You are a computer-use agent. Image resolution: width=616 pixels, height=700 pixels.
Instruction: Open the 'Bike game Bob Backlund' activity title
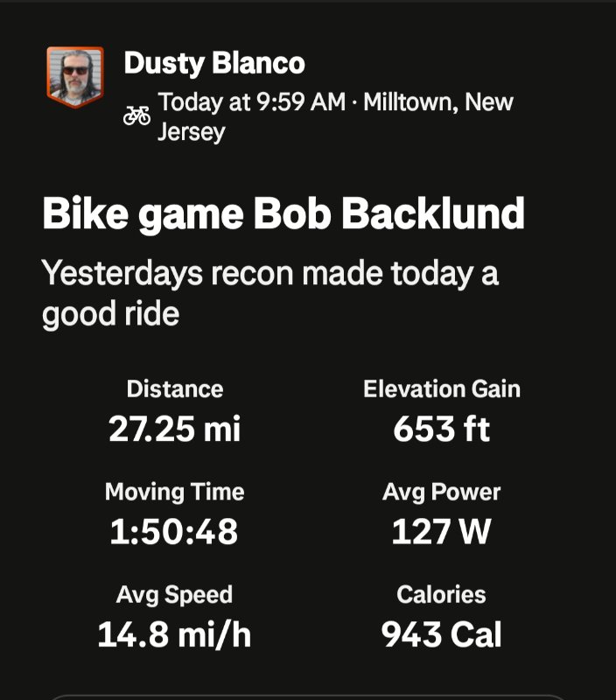283,214
